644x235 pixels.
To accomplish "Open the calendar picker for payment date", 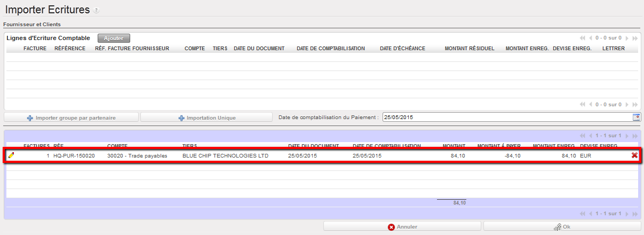I will [x=636, y=117].
